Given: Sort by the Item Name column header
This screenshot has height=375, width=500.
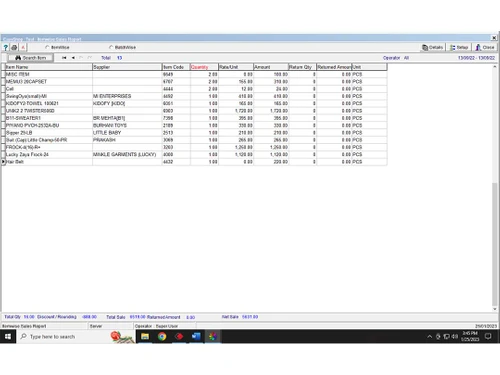Looking at the screenshot, I should pyautogui.click(x=49, y=67).
